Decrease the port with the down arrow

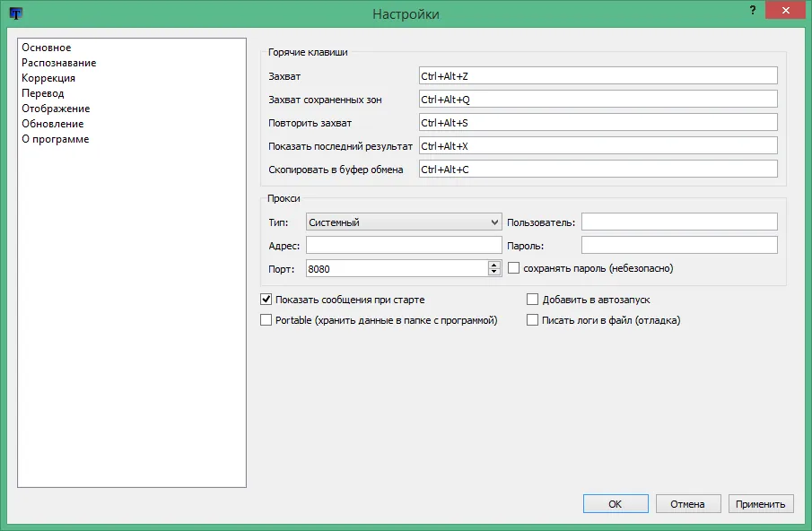click(x=494, y=273)
